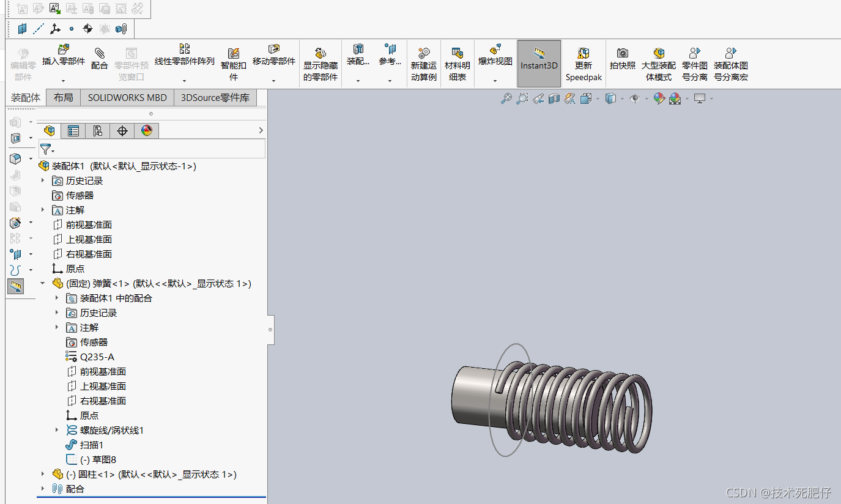Click the Section View icon in view toolbar
This screenshot has width=841, height=504.
tap(554, 98)
